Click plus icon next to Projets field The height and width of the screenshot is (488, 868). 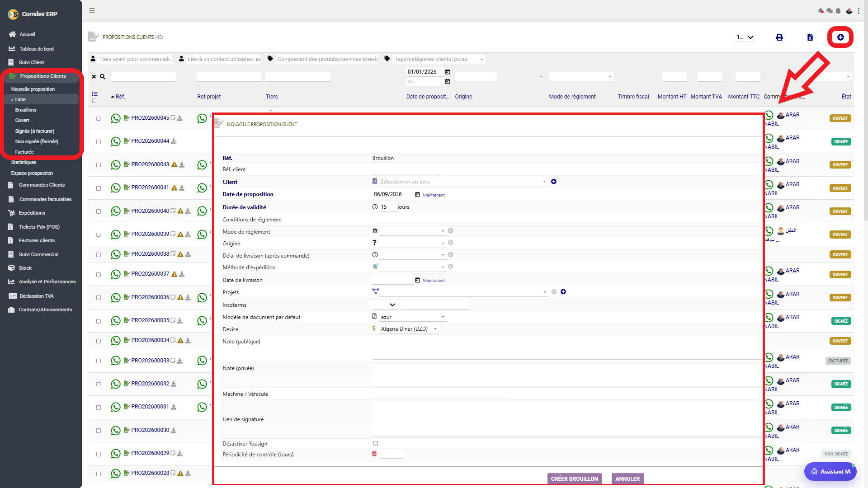tap(563, 292)
